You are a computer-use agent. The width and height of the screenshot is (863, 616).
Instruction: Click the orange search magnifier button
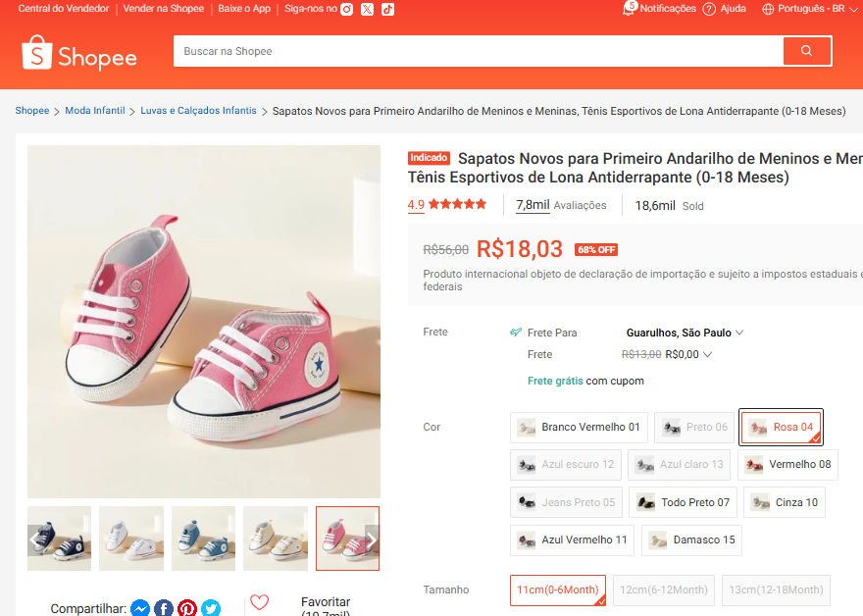pos(806,51)
